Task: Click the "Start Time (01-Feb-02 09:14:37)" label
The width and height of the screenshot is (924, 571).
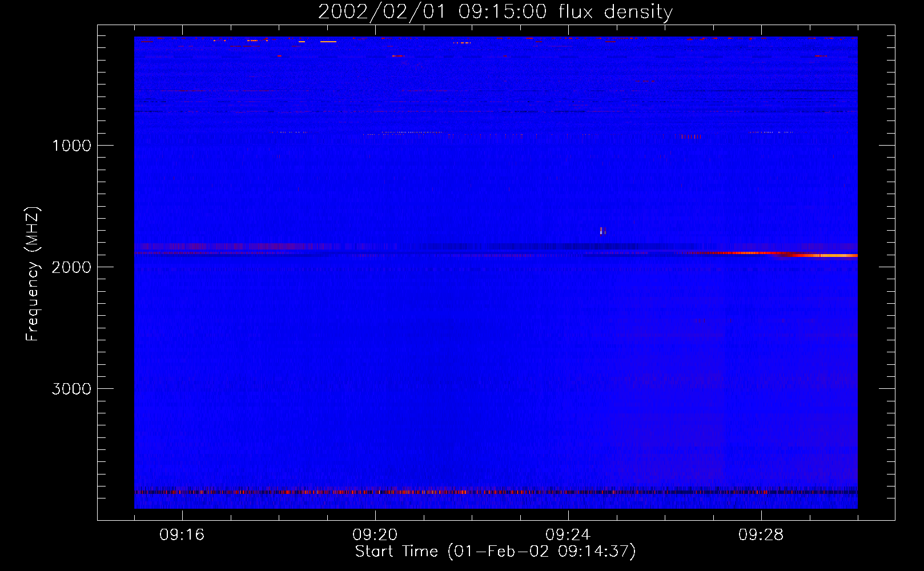Action: click(495, 552)
